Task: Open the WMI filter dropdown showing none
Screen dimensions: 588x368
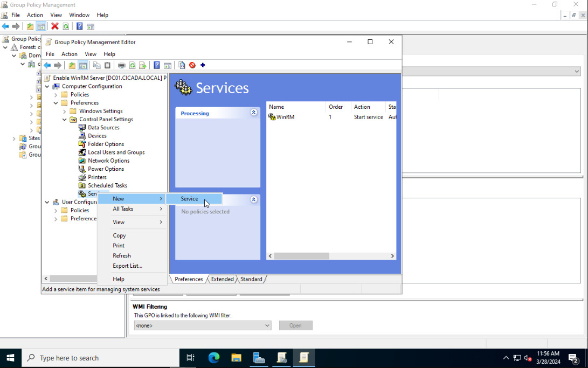Action: [x=203, y=325]
